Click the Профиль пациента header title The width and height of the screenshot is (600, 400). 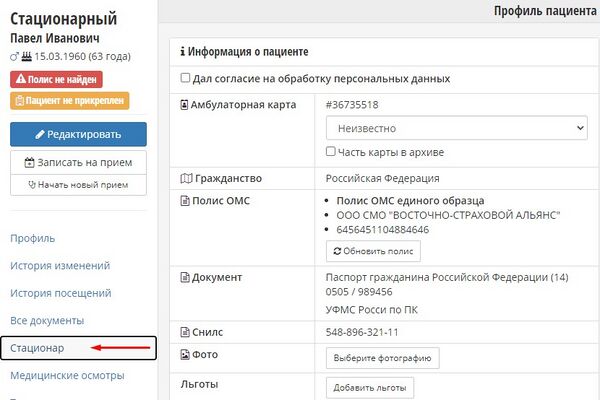545,11
